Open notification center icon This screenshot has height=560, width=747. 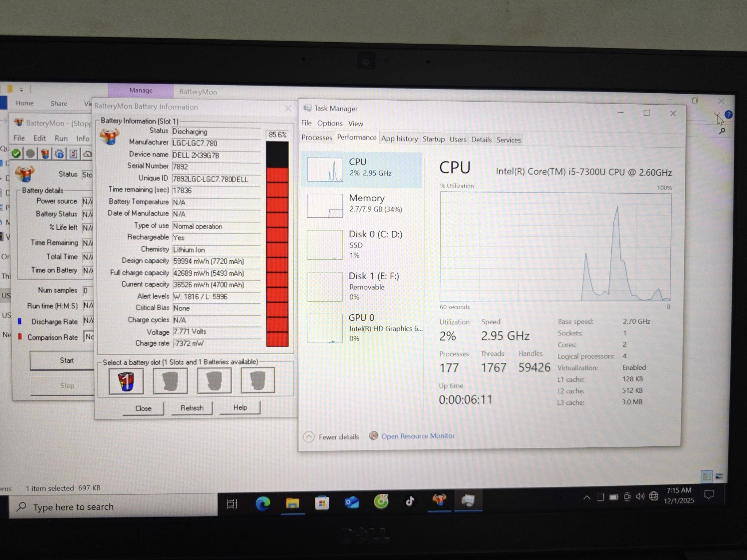coord(709,494)
